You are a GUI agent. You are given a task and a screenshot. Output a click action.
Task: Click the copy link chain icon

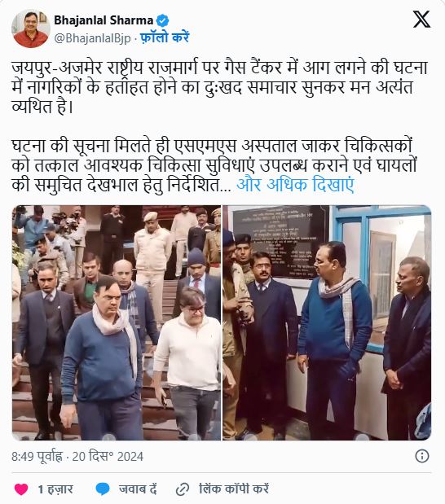[182, 489]
